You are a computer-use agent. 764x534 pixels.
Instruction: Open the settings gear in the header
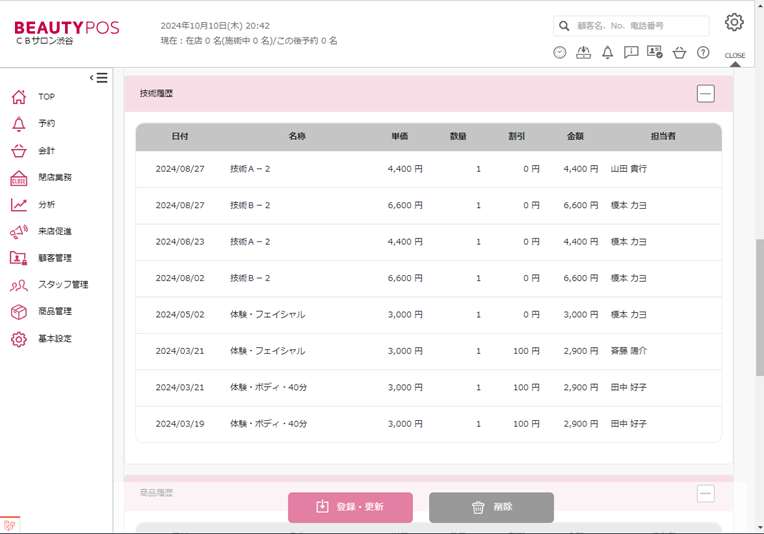pyautogui.click(x=734, y=23)
